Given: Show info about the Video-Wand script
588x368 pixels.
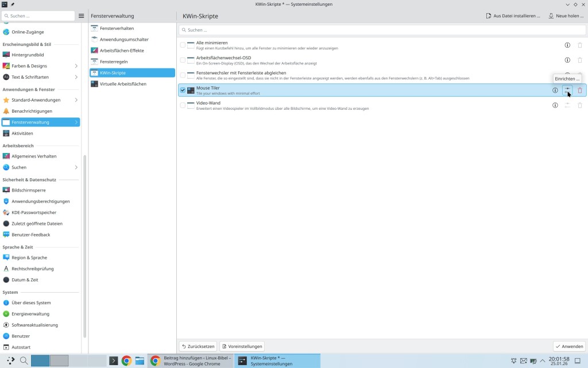Looking at the screenshot, I should point(555,105).
